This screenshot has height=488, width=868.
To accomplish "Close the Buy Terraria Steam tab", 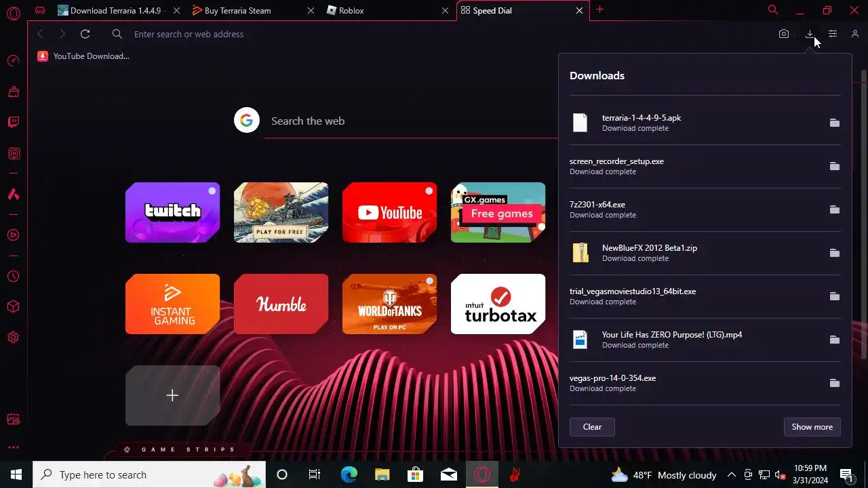I will click(311, 11).
